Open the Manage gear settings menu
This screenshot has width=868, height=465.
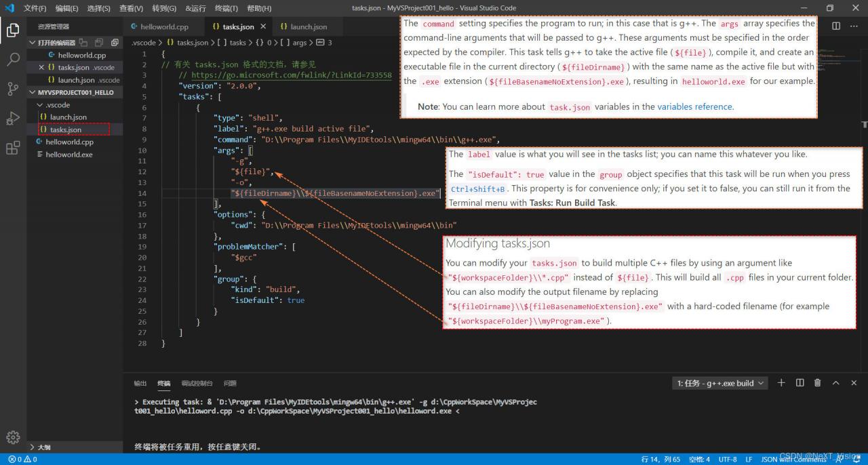[13, 437]
